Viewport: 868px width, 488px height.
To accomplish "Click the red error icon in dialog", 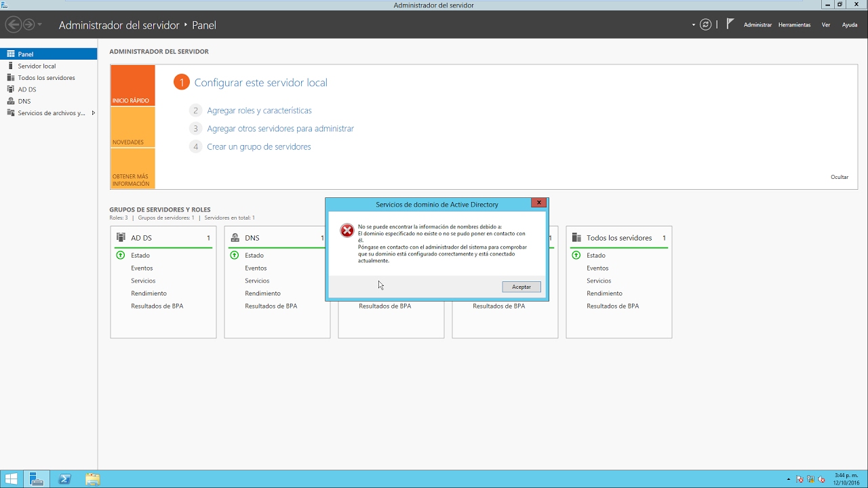I will (x=347, y=230).
